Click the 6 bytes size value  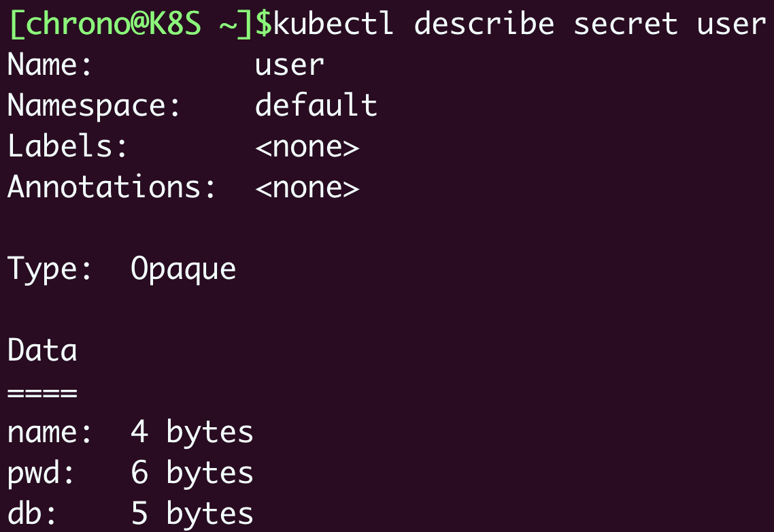192,473
